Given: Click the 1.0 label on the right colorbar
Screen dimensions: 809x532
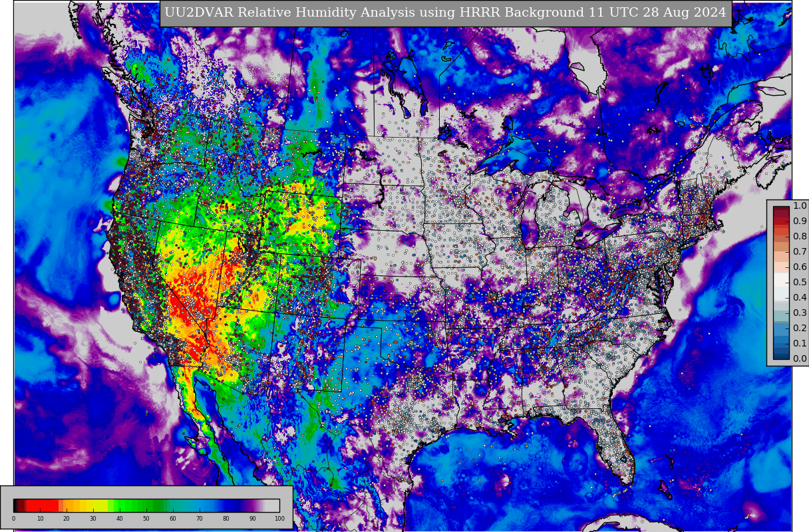Looking at the screenshot, I should coord(800,205).
